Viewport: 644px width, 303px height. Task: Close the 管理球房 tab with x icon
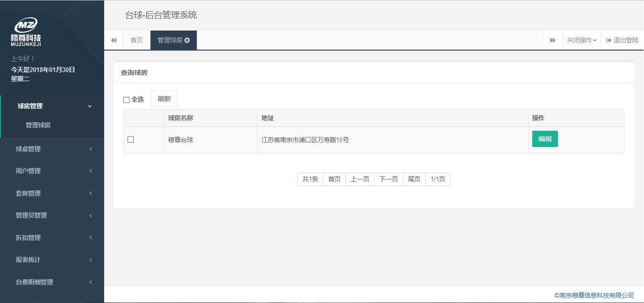point(187,41)
